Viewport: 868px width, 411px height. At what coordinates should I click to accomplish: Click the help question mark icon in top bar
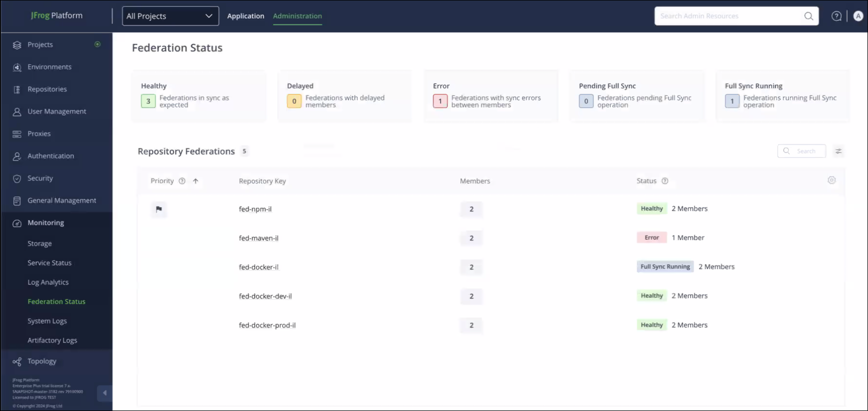pos(837,15)
